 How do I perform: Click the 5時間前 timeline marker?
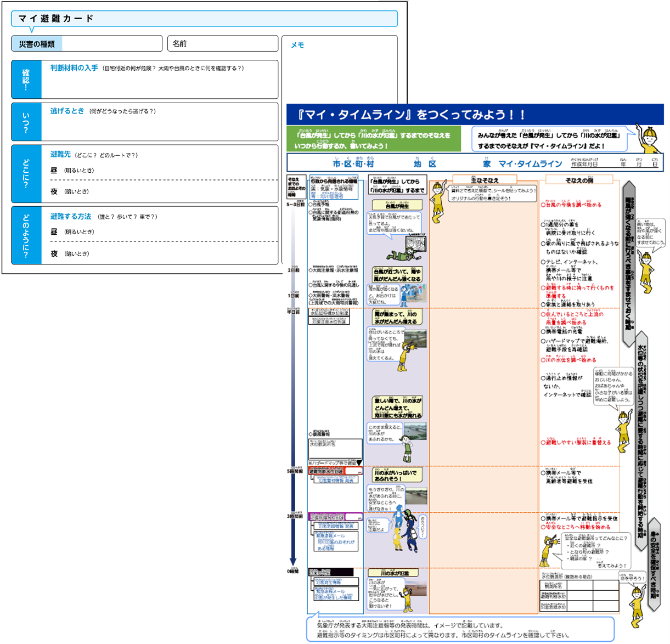tap(294, 471)
